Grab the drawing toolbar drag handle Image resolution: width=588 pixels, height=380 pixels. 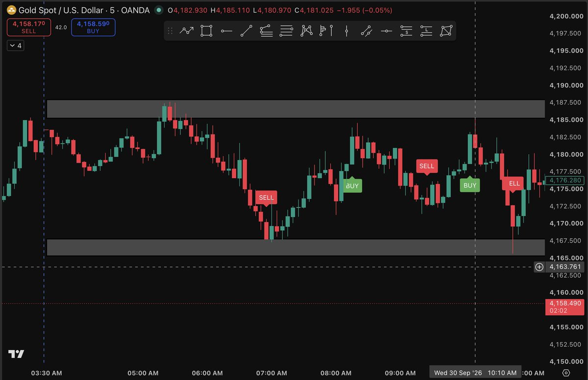click(x=170, y=31)
